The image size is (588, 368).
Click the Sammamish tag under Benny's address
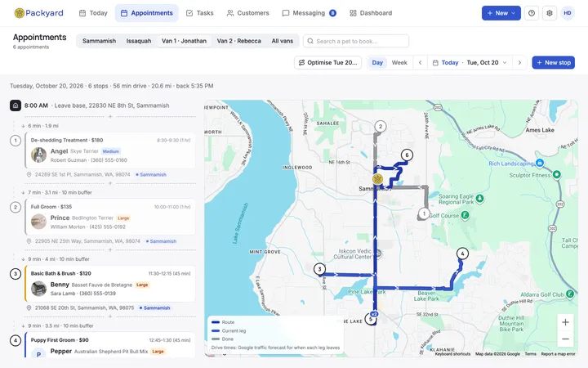pos(154,308)
